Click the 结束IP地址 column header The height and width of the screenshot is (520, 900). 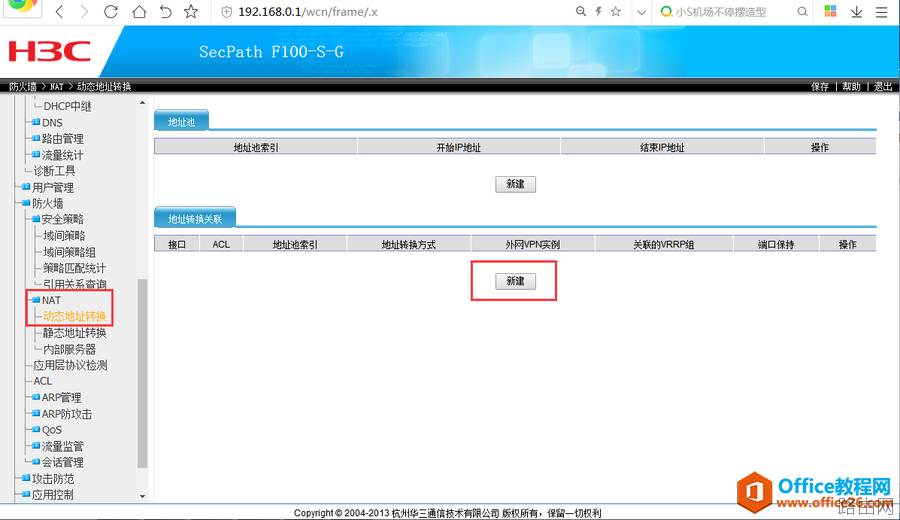click(662, 148)
